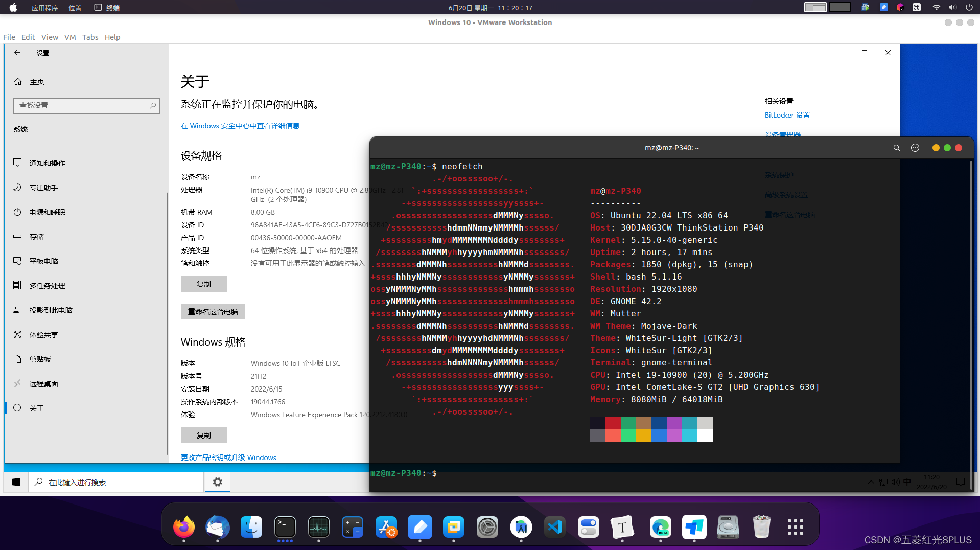Image resolution: width=980 pixels, height=550 pixels.
Task: Click the Settings gear on Windows taskbar
Action: (218, 482)
